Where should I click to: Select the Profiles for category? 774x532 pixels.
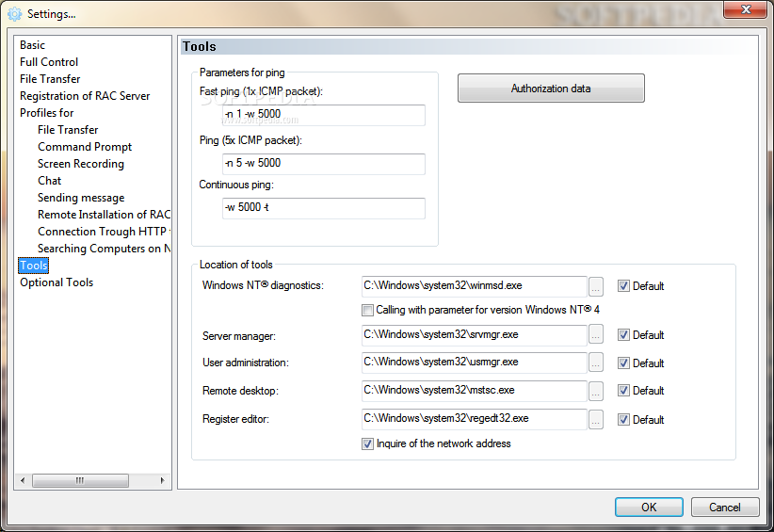(47, 112)
